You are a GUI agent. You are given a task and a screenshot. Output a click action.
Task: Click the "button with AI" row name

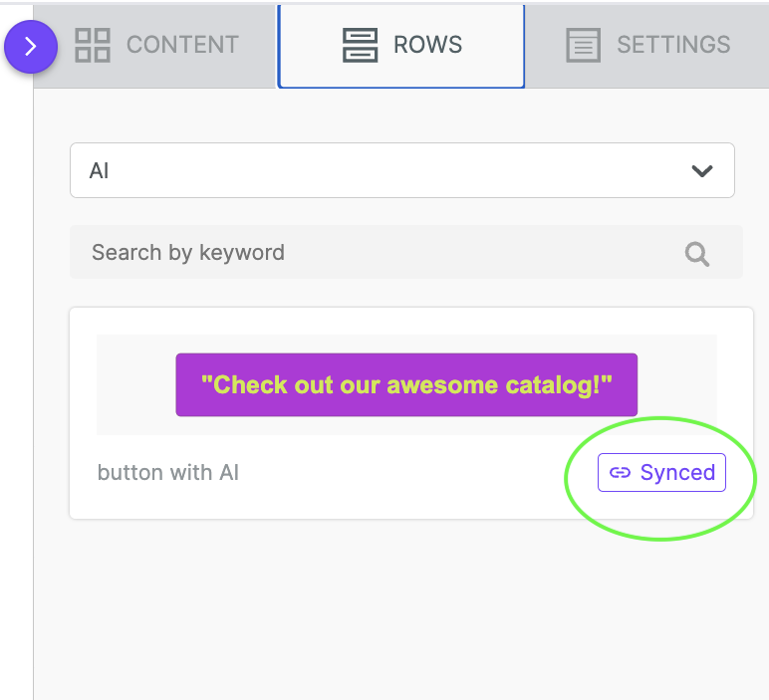pos(168,473)
